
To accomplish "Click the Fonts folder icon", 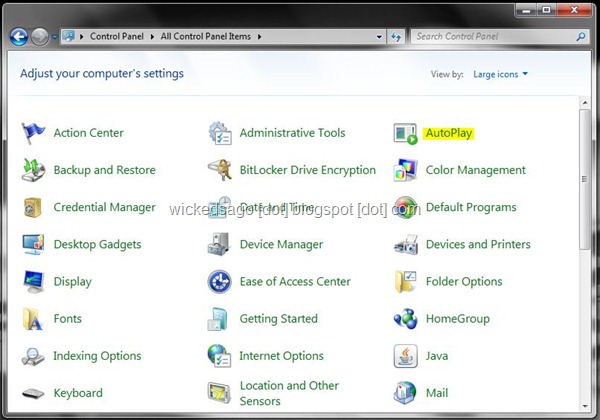I will click(33, 319).
